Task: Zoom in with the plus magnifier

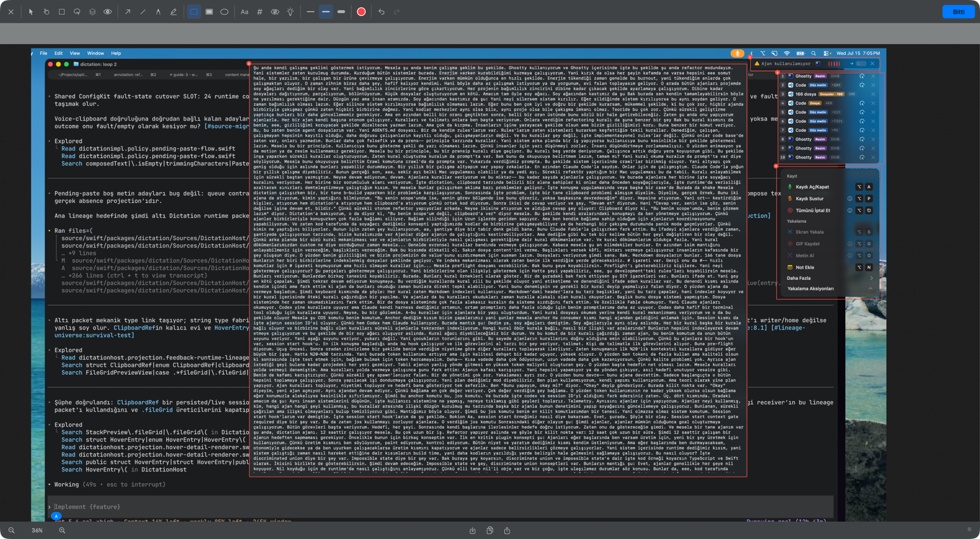Action: click(62, 530)
